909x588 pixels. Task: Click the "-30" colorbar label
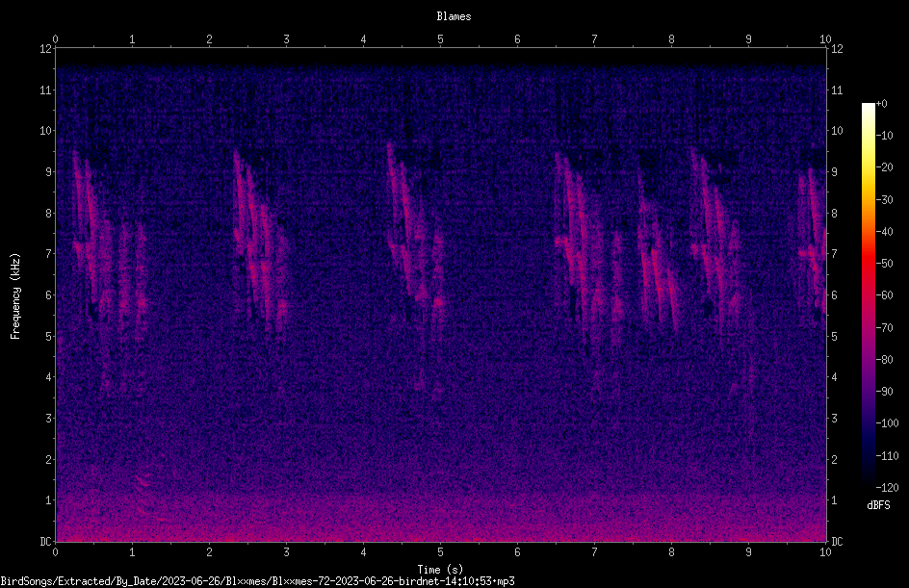point(885,200)
